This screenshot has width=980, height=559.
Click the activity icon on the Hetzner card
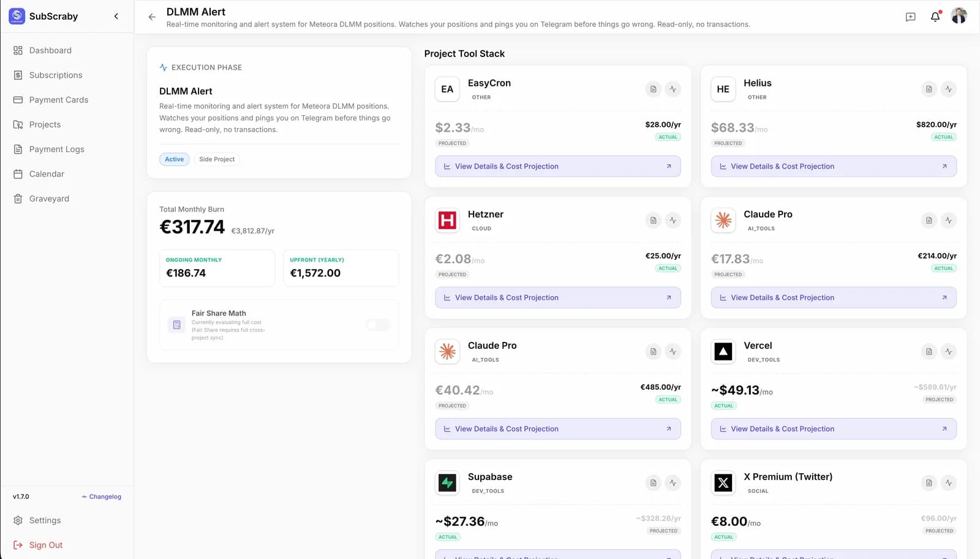[673, 220]
